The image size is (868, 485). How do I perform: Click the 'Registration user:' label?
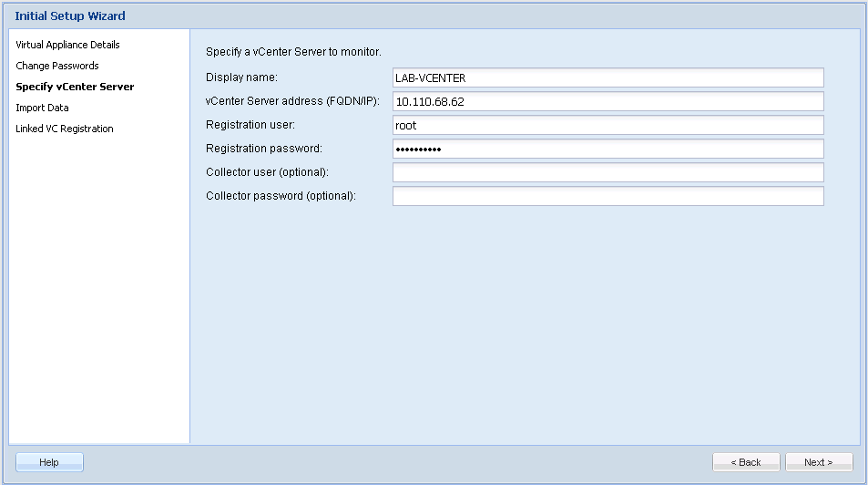point(250,125)
